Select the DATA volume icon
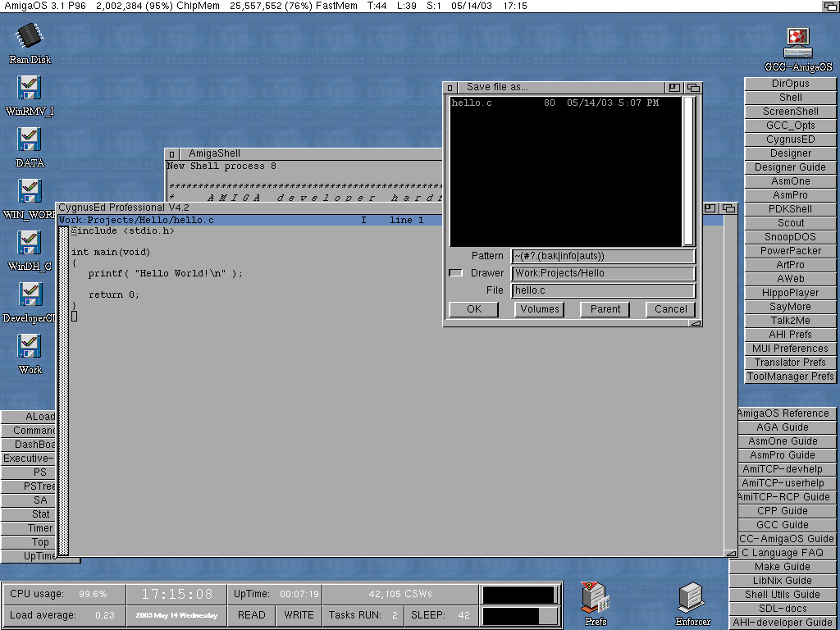840x630 pixels. point(30,139)
